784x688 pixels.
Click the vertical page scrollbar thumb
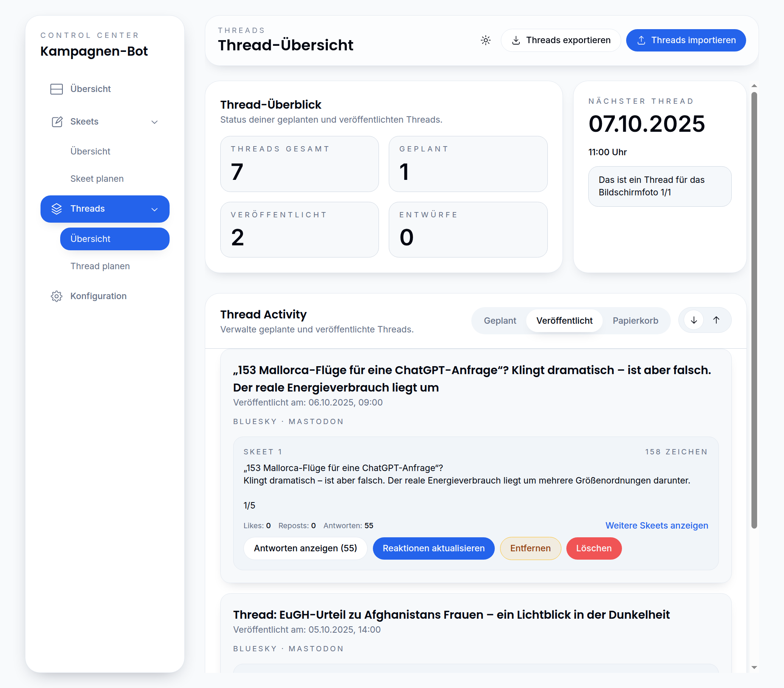pyautogui.click(x=754, y=309)
